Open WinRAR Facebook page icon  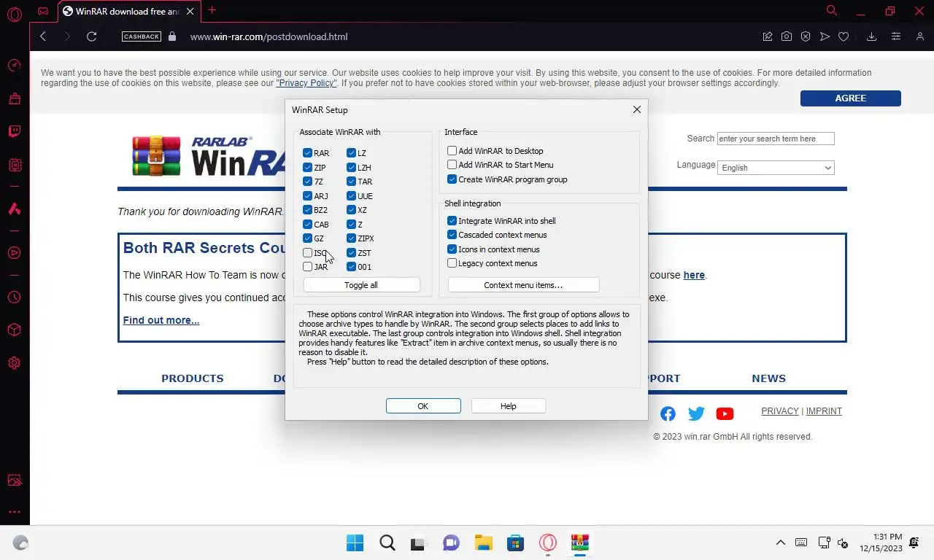(x=668, y=414)
